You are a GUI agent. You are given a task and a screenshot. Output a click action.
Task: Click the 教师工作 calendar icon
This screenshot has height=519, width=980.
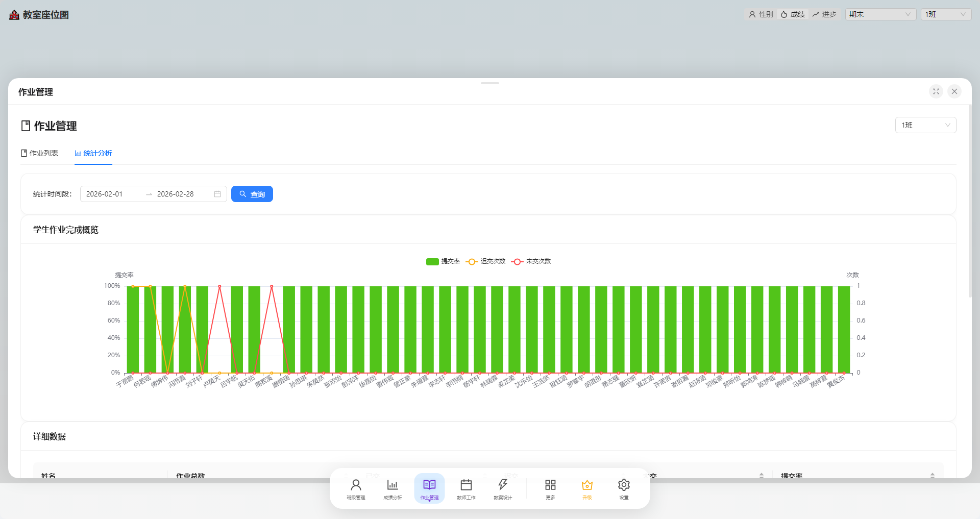[466, 488]
